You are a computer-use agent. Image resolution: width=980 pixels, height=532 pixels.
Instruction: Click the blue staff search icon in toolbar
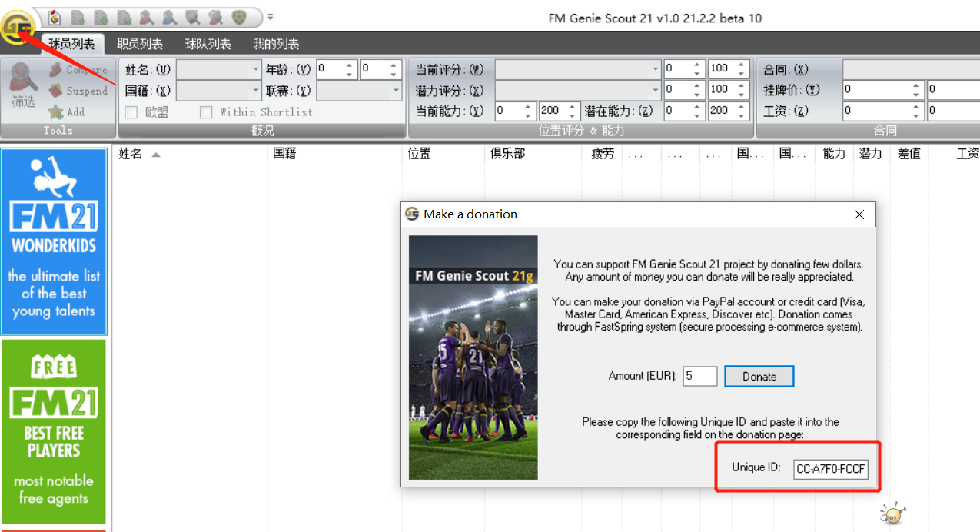coord(169,17)
